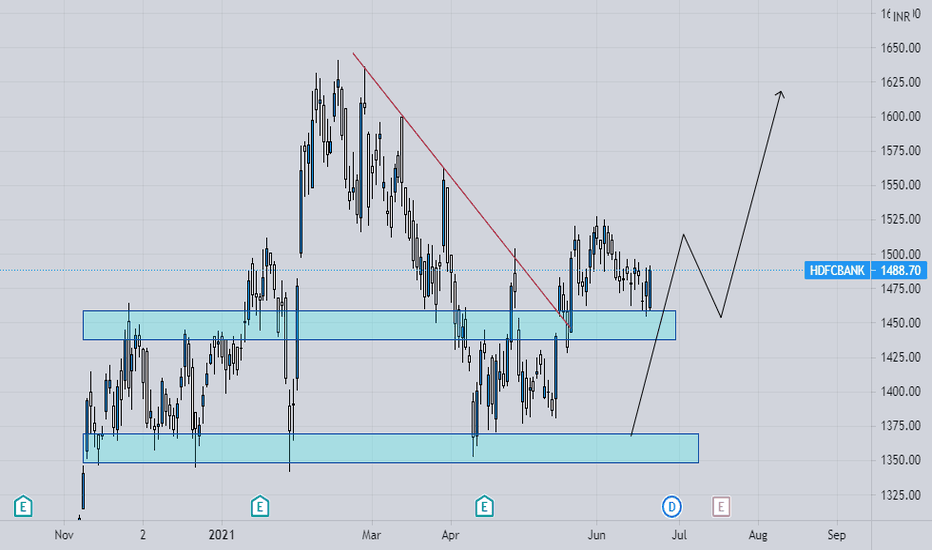Click the Jun label on time axis

(x=596, y=535)
